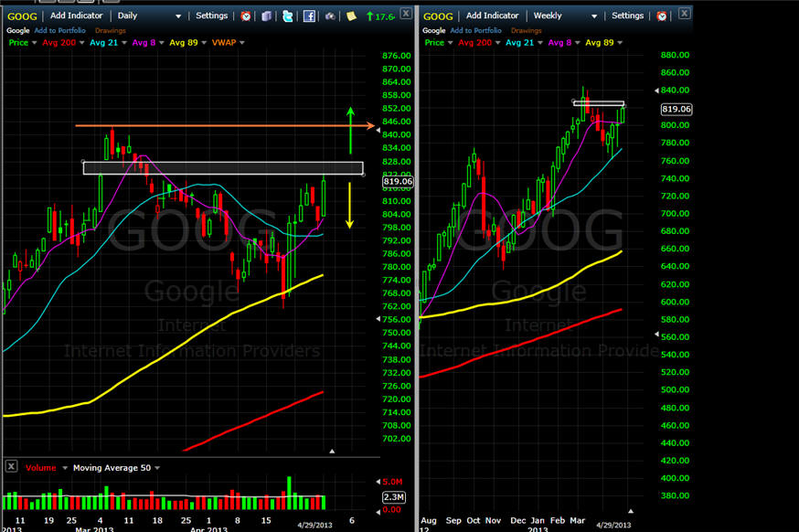Click the 3D cube icon in daily chart toolbar
Screen dimensions: 799x532
point(267,16)
